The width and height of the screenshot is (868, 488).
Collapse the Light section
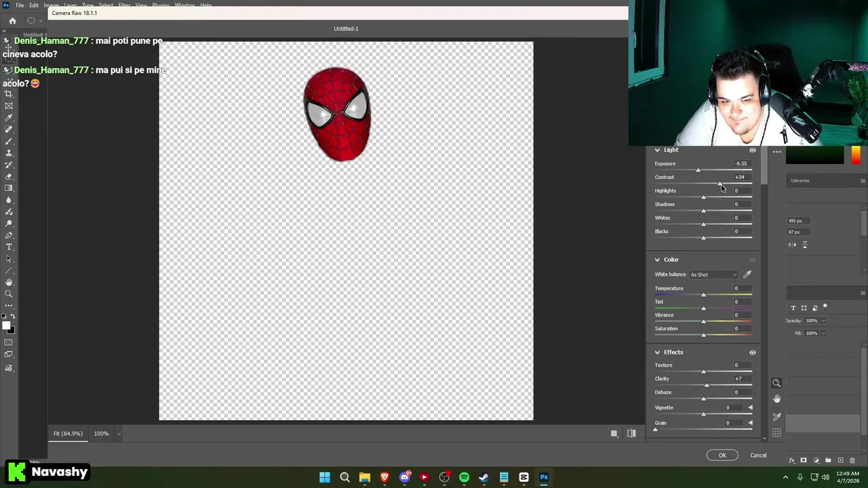pyautogui.click(x=657, y=150)
